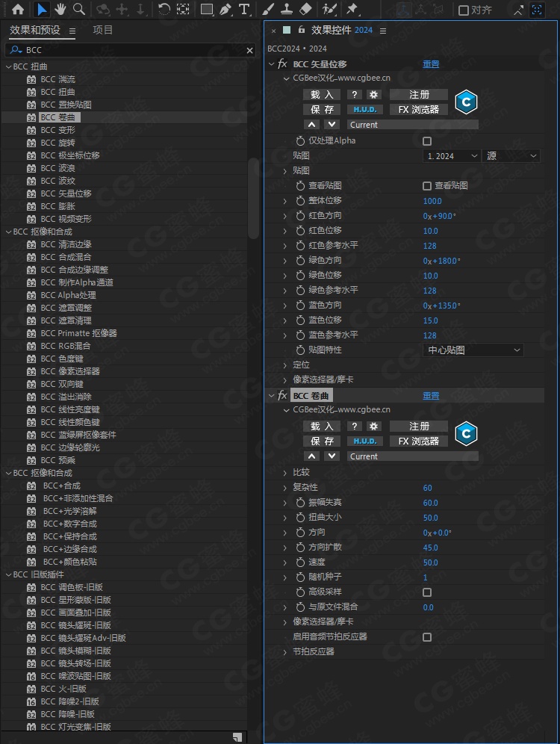
Task: Click 方向扩散 value 45.0
Action: 431,548
